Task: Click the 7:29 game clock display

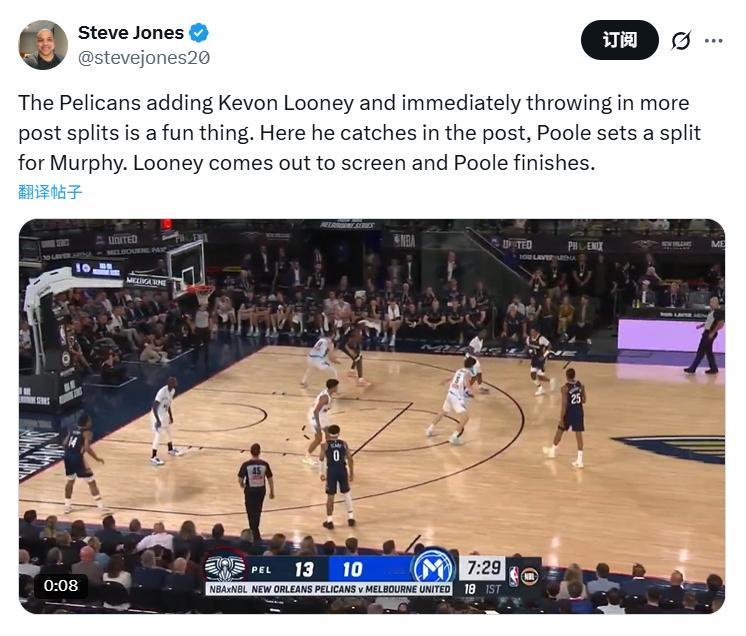Action: pyautogui.click(x=483, y=568)
